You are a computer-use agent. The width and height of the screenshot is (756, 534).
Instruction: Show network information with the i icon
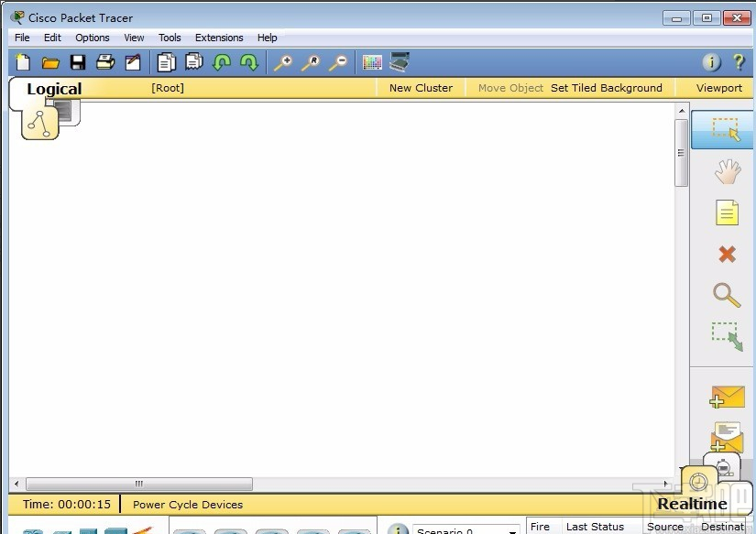click(x=711, y=62)
